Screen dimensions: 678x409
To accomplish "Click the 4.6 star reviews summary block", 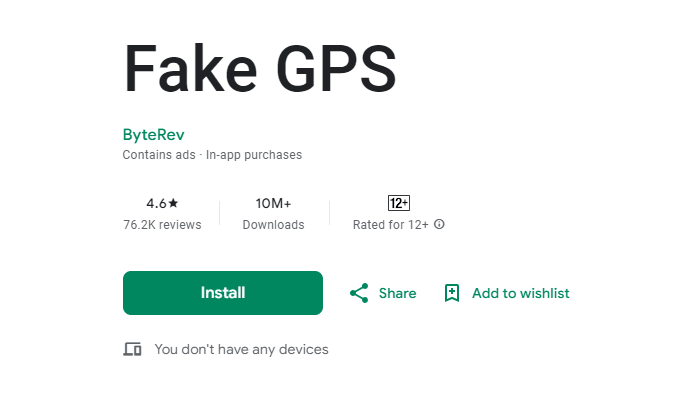I will tap(162, 214).
